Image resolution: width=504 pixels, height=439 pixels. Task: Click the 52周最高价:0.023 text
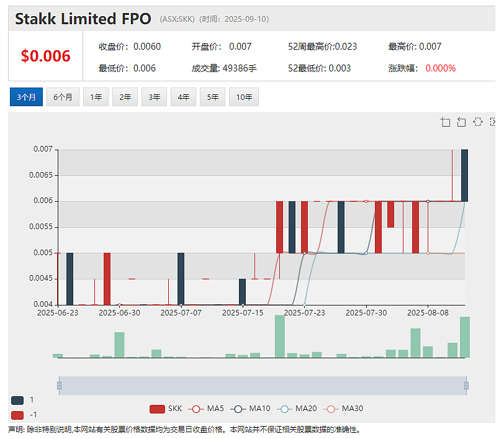coord(322,47)
